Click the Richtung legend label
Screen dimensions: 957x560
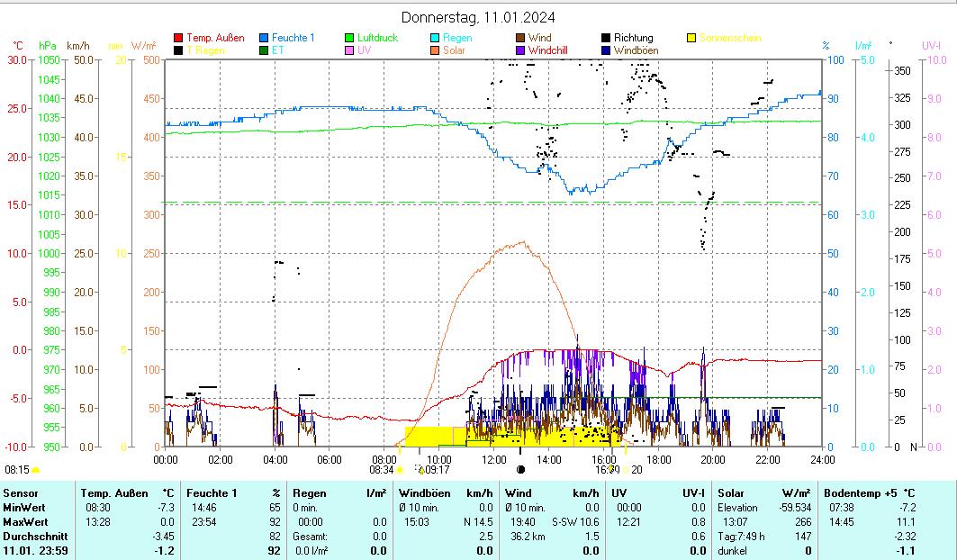[x=633, y=39]
